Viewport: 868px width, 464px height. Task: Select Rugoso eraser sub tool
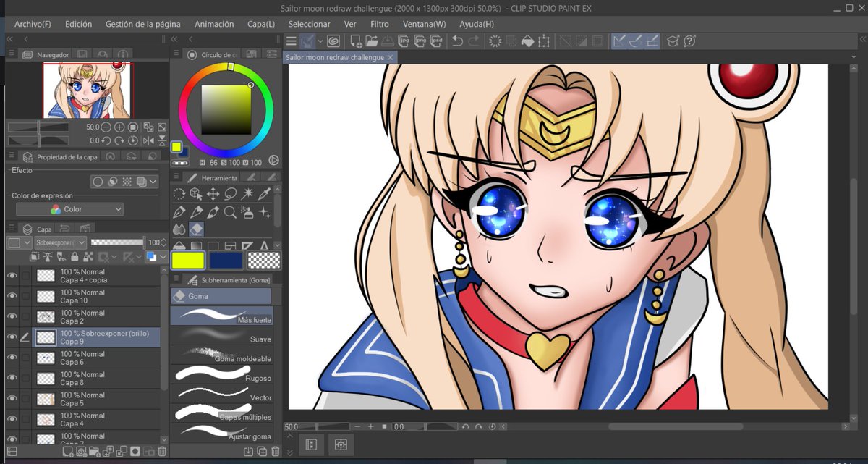click(x=221, y=374)
